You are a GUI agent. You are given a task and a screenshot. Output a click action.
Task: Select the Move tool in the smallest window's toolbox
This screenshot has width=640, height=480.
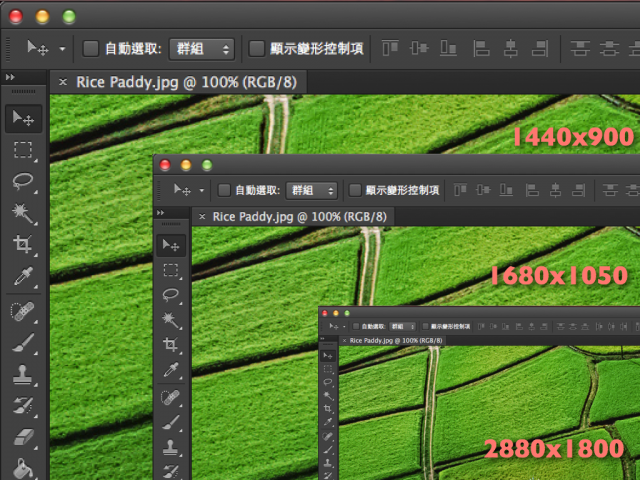328,356
